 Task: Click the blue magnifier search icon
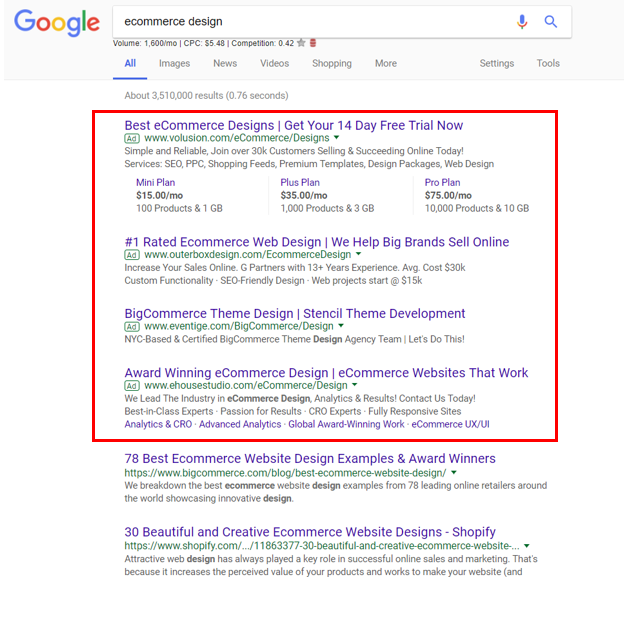(551, 21)
